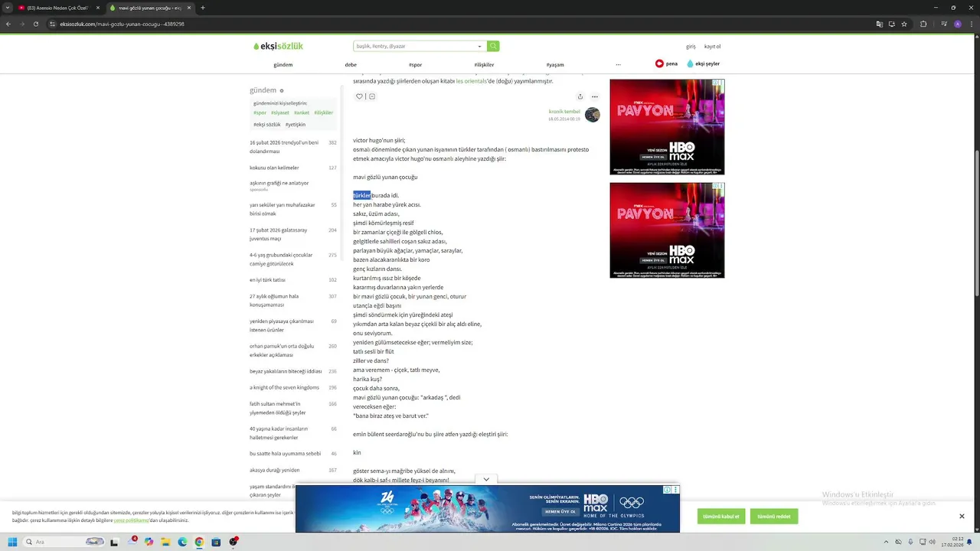The image size is (980, 551).
Task: Click the upper Pavyon HBO Max ad
Action: [667, 127]
